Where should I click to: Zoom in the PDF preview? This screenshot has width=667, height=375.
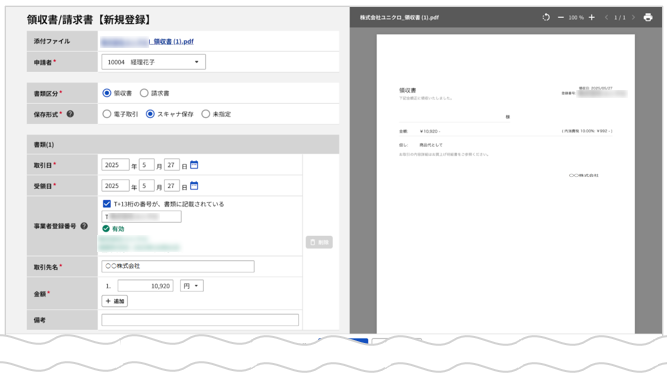[592, 17]
